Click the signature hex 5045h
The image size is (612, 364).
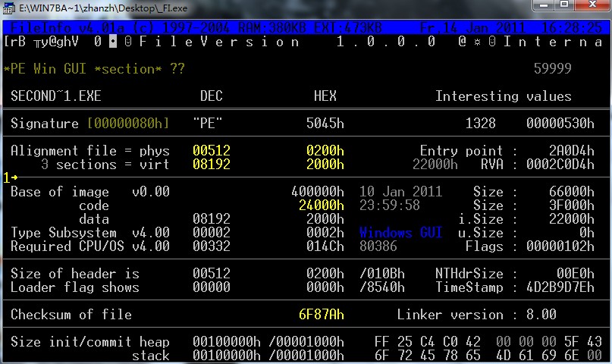(x=325, y=124)
